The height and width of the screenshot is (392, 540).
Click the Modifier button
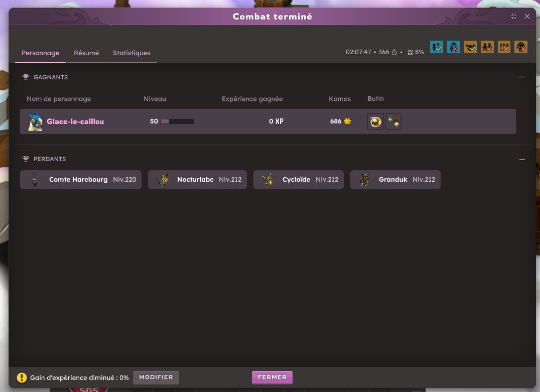(156, 377)
